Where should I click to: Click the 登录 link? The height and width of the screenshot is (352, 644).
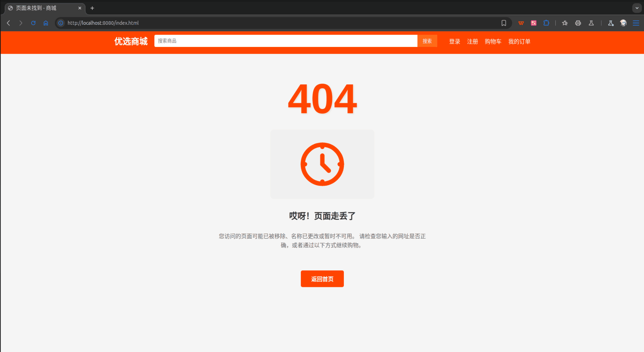tap(455, 41)
